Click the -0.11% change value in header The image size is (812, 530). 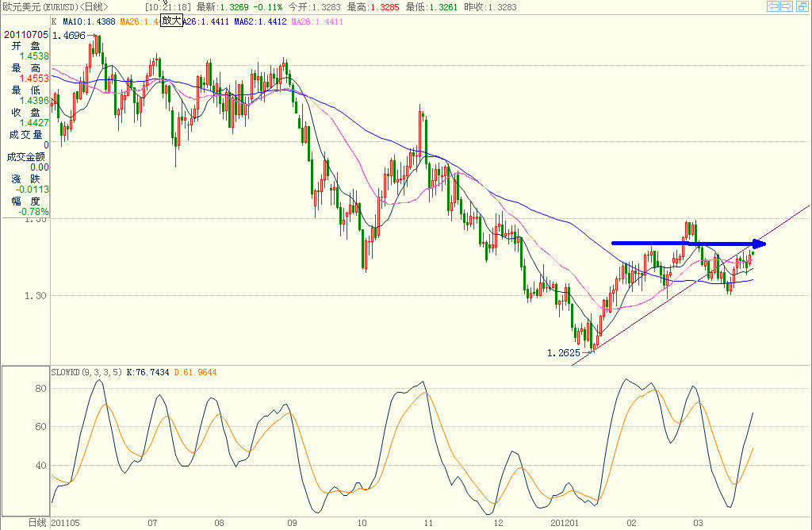[268, 7]
